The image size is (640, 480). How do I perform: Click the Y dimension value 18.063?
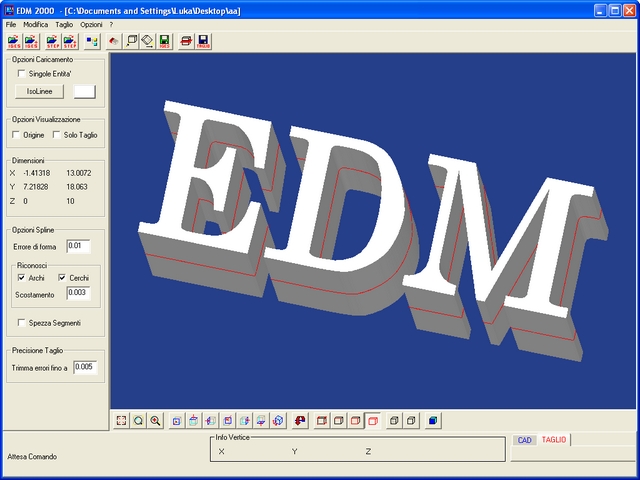point(77,187)
